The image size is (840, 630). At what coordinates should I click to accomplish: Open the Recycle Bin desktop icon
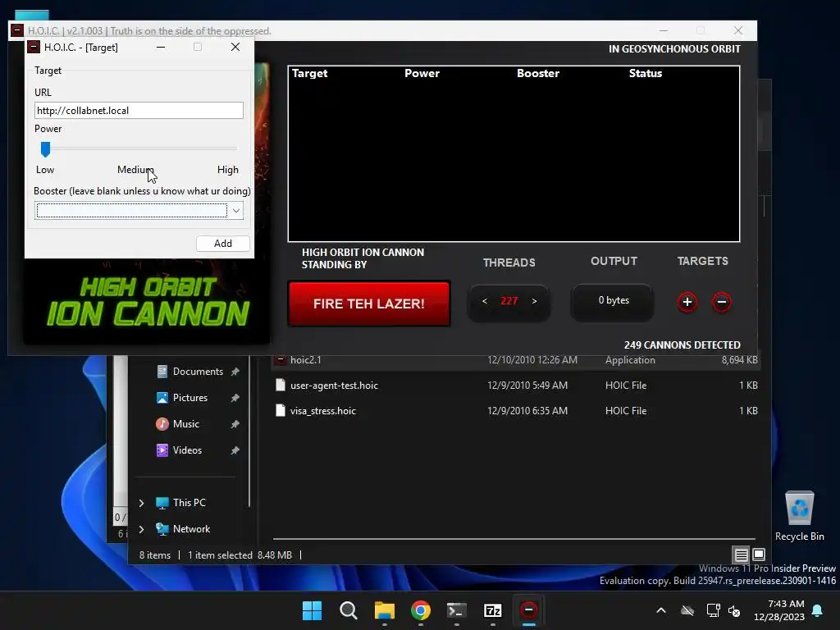coord(799,517)
